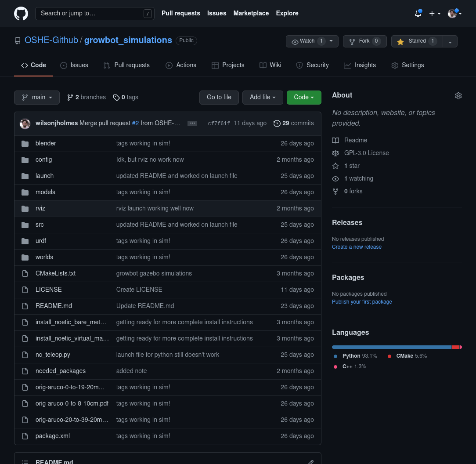
Task: Edit README.md using the pencil icon
Action: 310,462
